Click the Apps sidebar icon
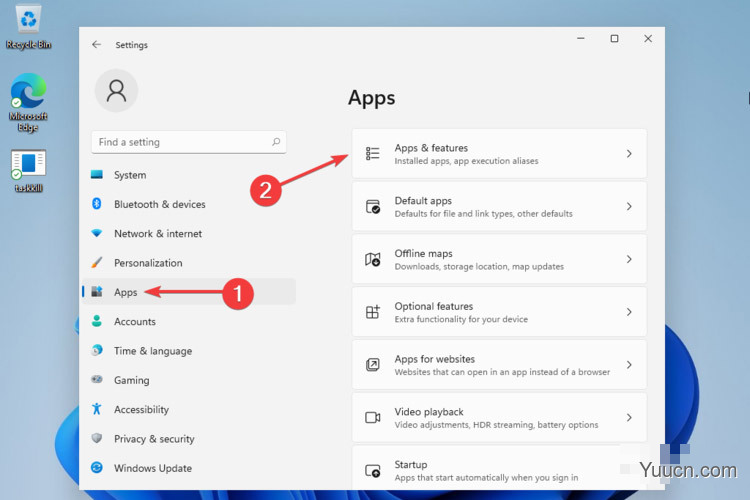This screenshot has width=750, height=500. point(97,291)
